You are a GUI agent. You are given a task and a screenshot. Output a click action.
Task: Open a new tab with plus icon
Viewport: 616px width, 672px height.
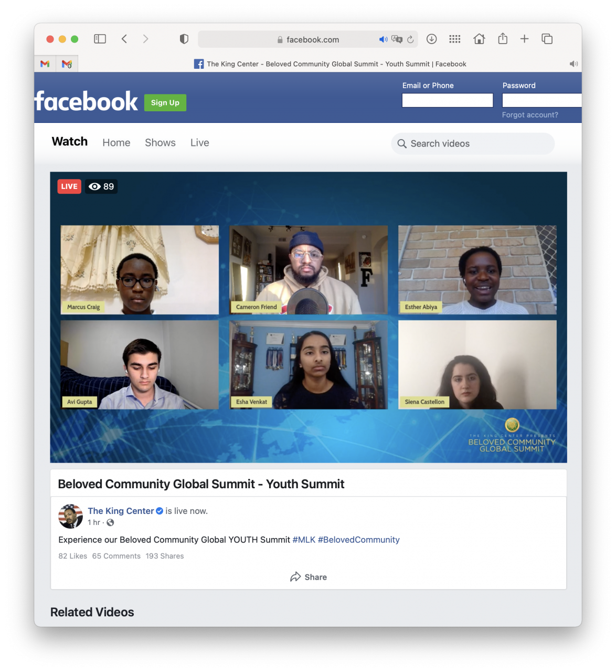pyautogui.click(x=524, y=39)
